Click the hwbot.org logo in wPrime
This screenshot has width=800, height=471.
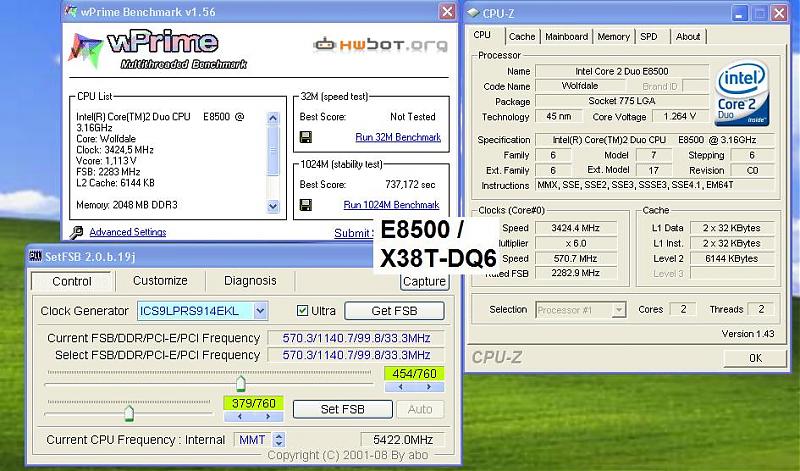point(381,45)
